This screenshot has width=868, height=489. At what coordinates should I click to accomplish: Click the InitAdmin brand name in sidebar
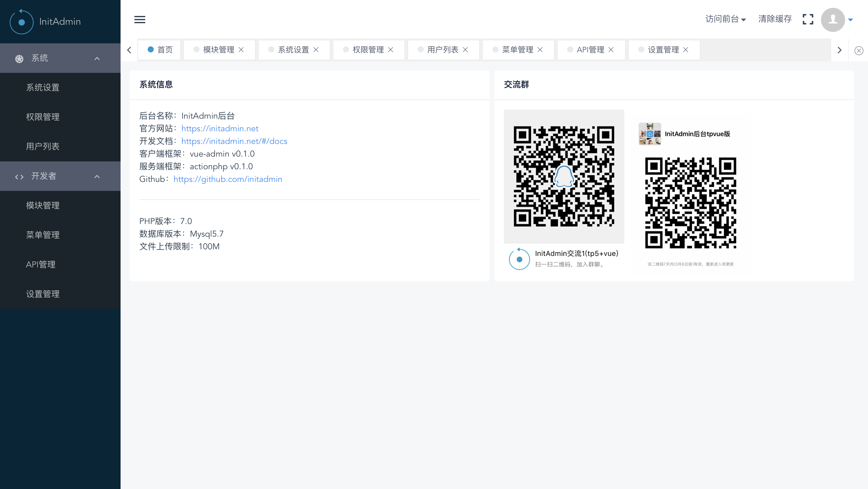[x=60, y=22]
